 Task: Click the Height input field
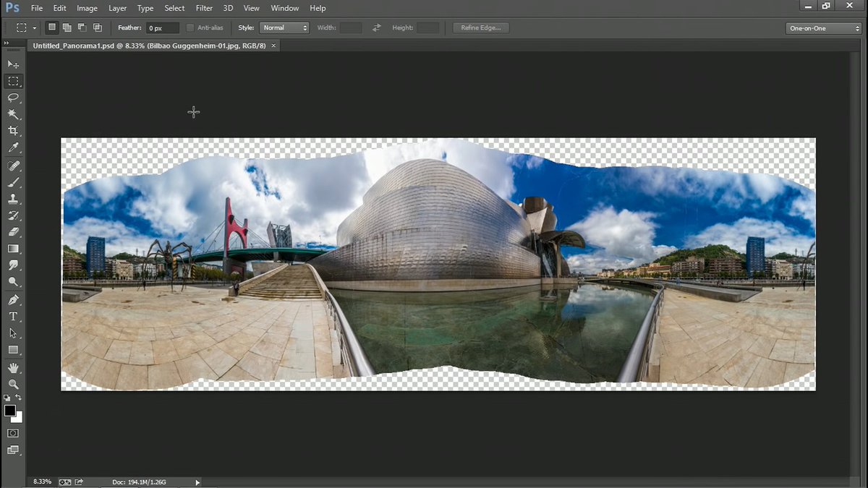pyautogui.click(x=427, y=27)
